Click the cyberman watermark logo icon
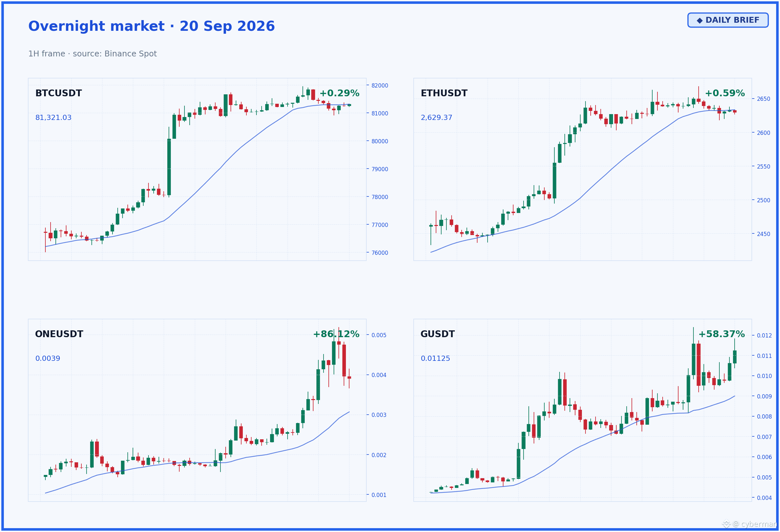 [726, 524]
